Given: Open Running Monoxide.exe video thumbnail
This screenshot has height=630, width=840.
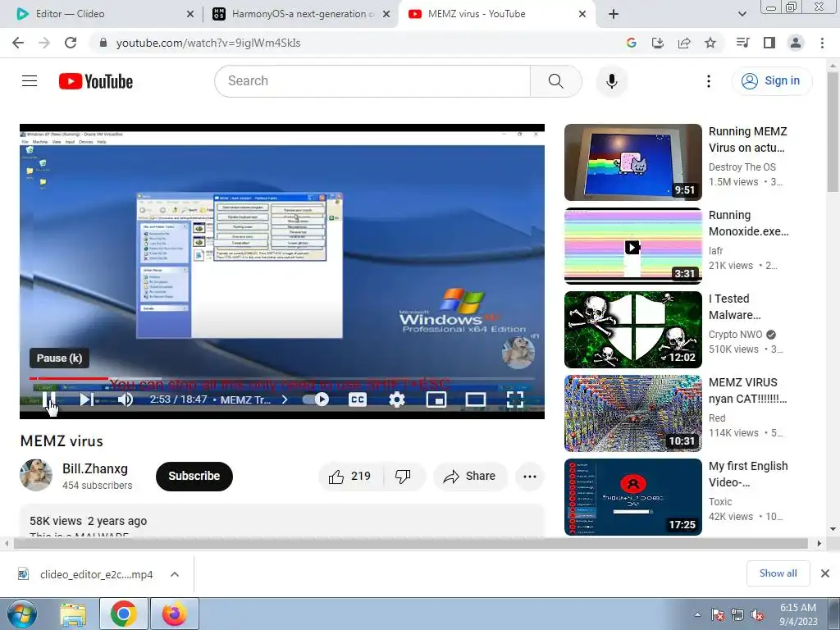Looking at the screenshot, I should (632, 246).
